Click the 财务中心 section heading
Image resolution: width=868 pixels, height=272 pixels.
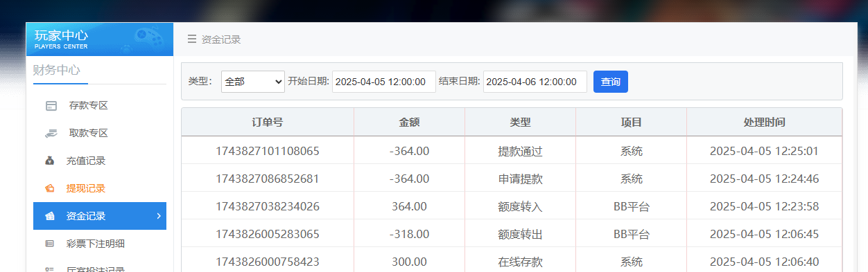tap(57, 70)
